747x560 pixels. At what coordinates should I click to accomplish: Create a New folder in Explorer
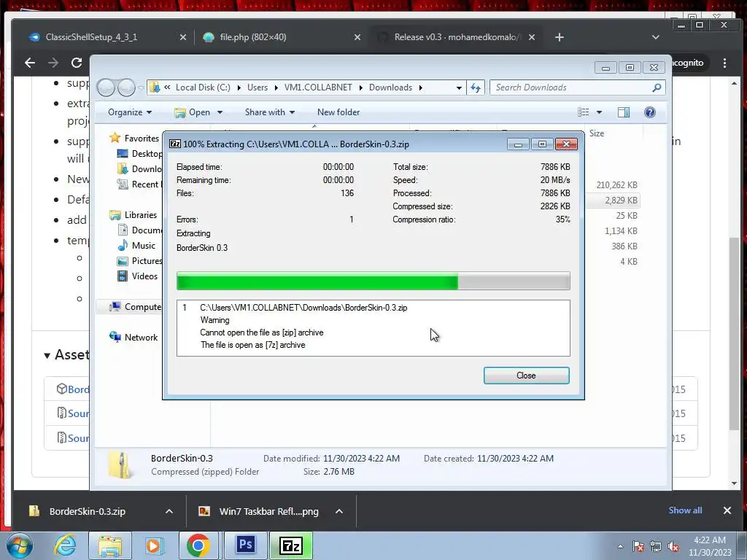pos(338,112)
